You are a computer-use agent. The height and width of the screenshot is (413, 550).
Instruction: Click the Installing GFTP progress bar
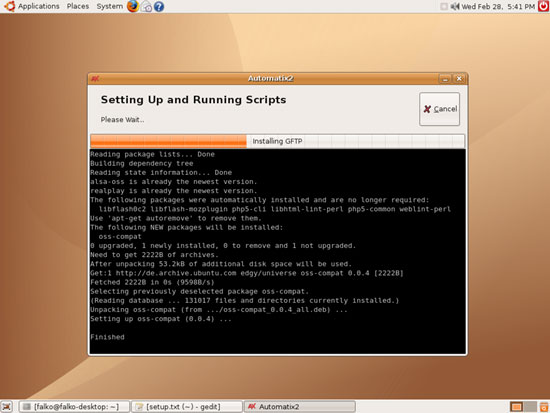(277, 141)
